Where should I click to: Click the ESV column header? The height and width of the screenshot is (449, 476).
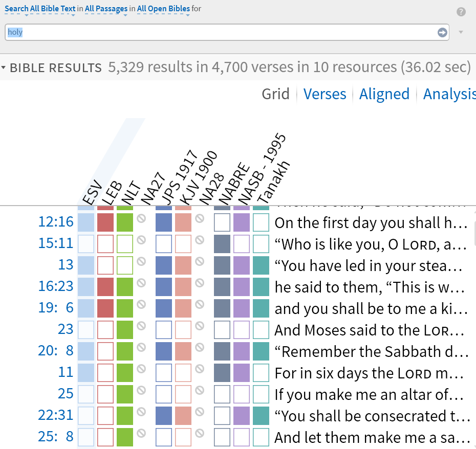coord(92,192)
